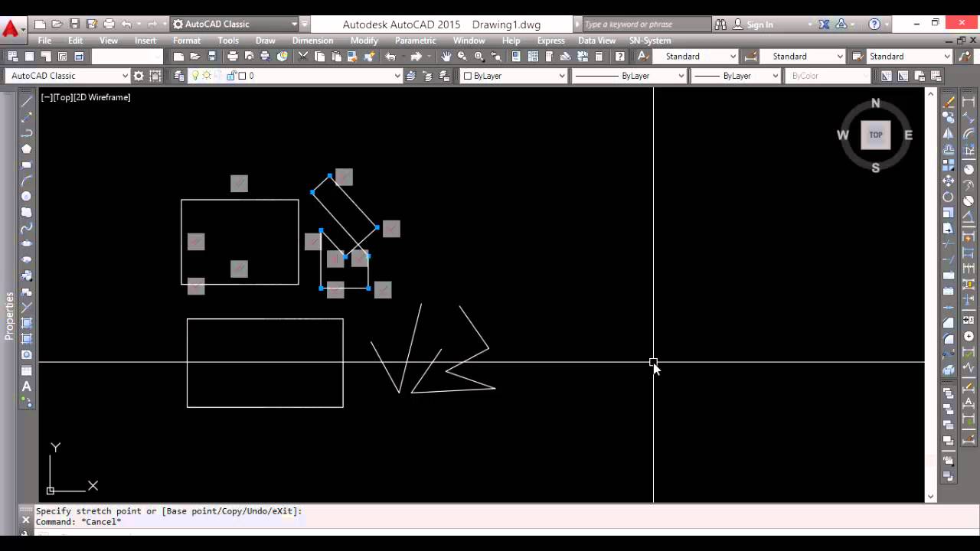Viewport: 980px width, 551px height.
Task: Select the Table tool
Action: point(27,371)
